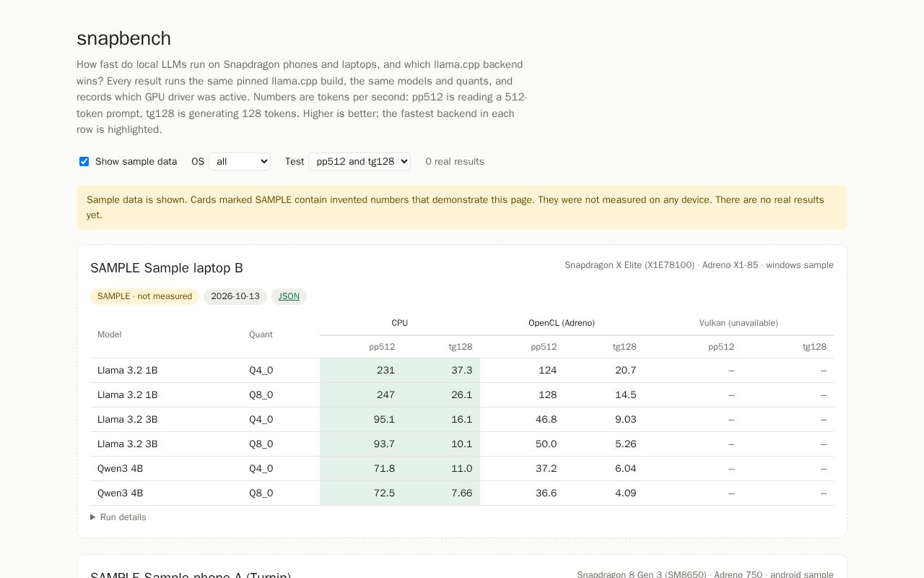This screenshot has width=924, height=578.
Task: Click the OpenCL tg128 value 5.26
Action: click(x=626, y=444)
